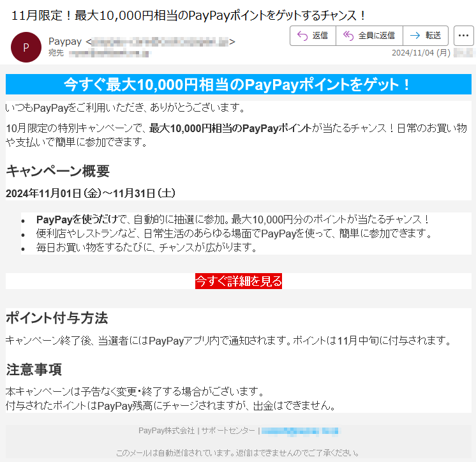
Task: Click the campaign period 2024年11月01日(金)～11月31日(土)
Action: tap(91, 193)
